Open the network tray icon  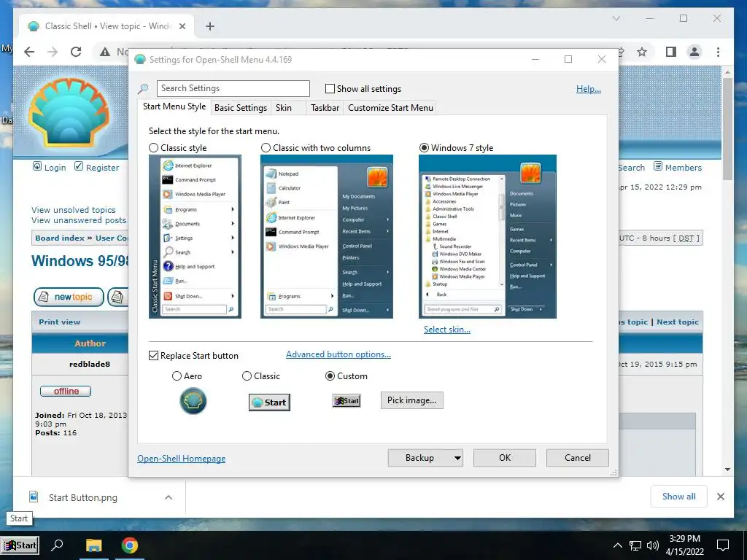point(635,545)
